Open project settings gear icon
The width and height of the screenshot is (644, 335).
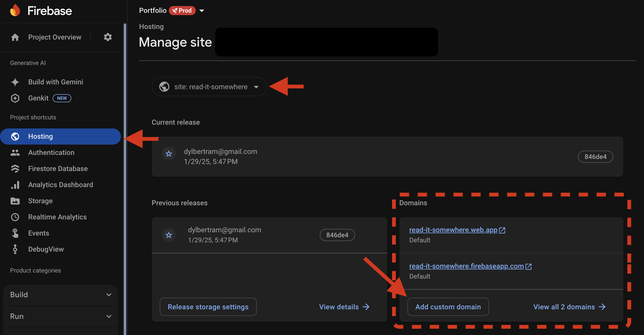(x=108, y=37)
